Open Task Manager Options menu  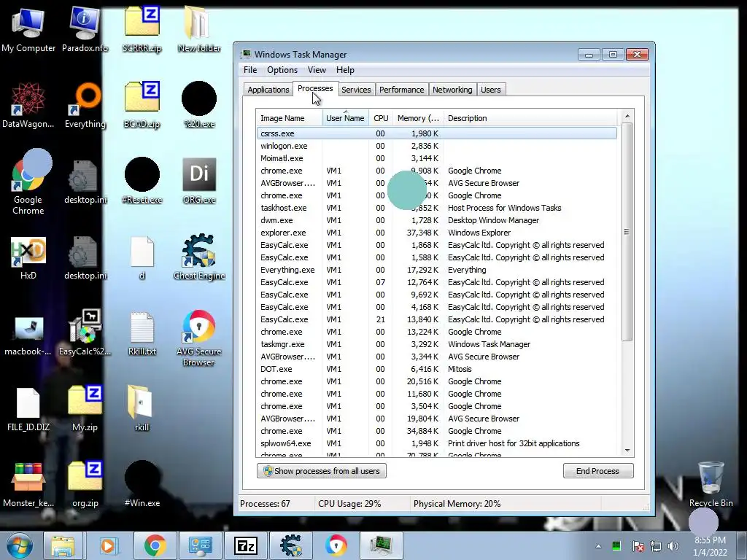click(282, 70)
